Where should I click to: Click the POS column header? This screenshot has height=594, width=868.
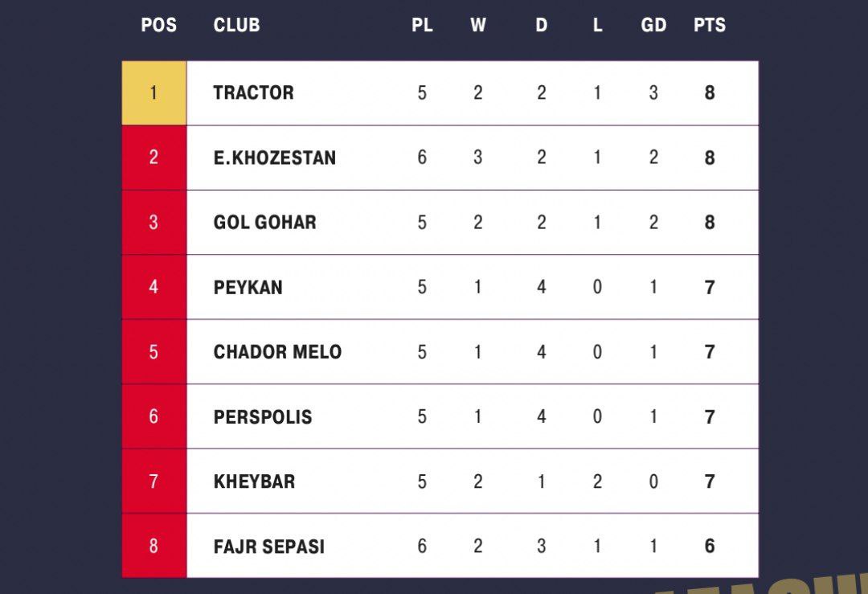pyautogui.click(x=158, y=25)
